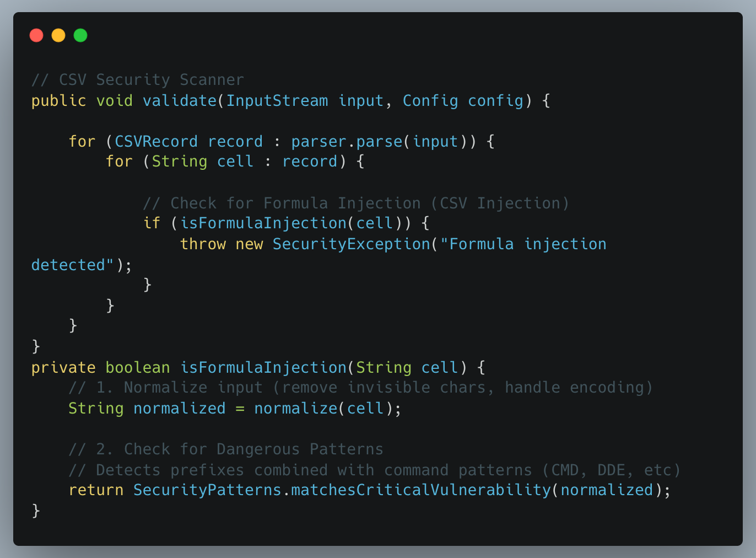Click the 'parser.parse' method call
The height and width of the screenshot is (558, 756).
click(347, 142)
